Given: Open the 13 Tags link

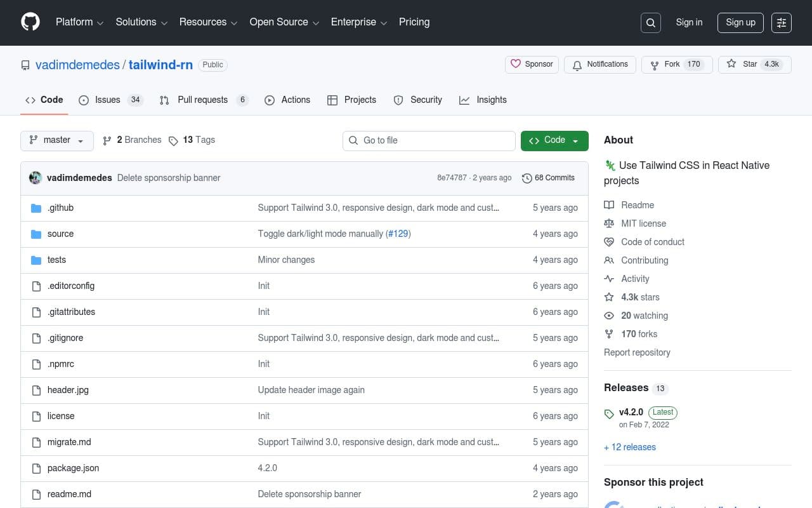Looking at the screenshot, I should 192,140.
